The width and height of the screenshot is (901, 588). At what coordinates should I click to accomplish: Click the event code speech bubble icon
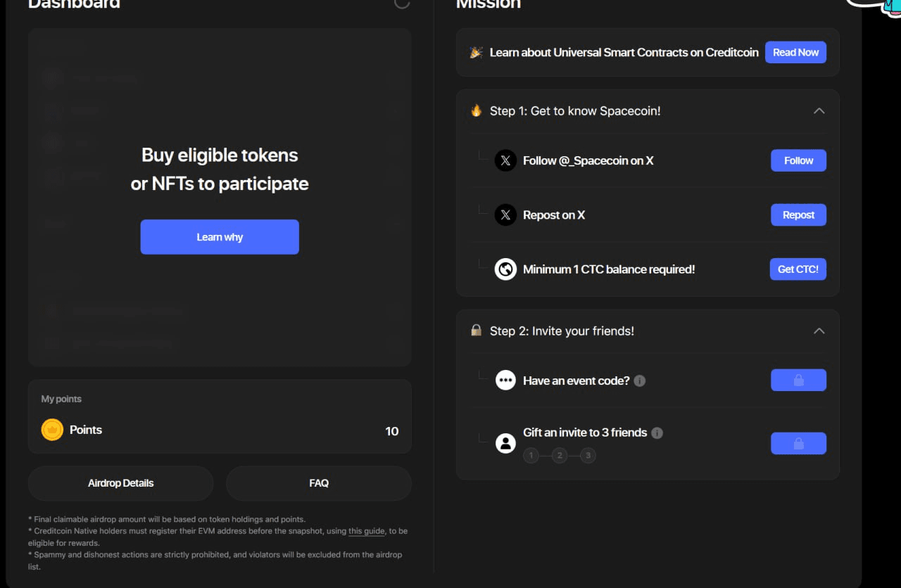(505, 381)
